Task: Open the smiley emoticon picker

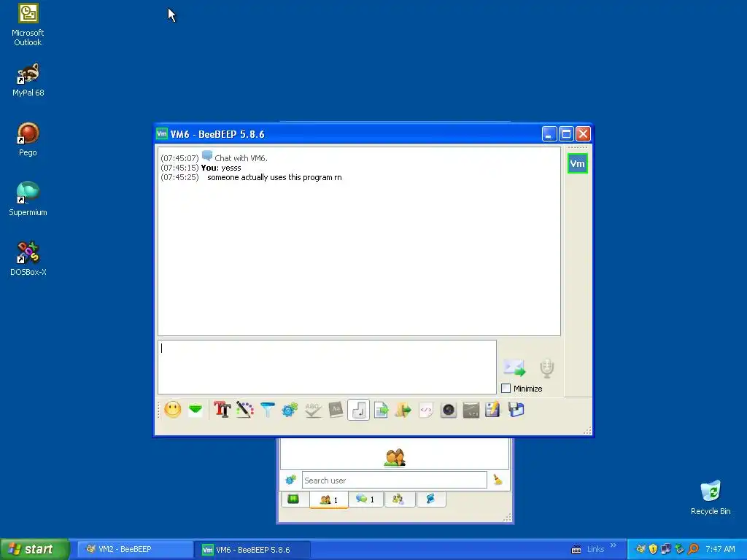Action: [x=173, y=410]
